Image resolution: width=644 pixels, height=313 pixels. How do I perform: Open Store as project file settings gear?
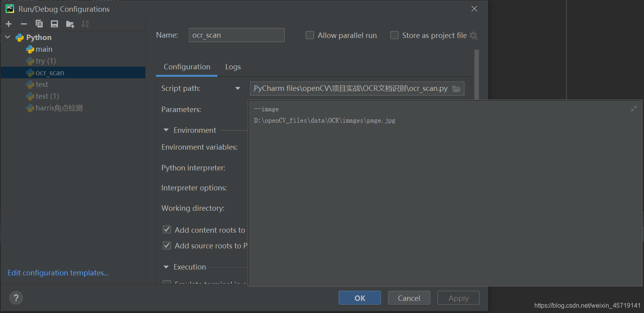pyautogui.click(x=473, y=36)
